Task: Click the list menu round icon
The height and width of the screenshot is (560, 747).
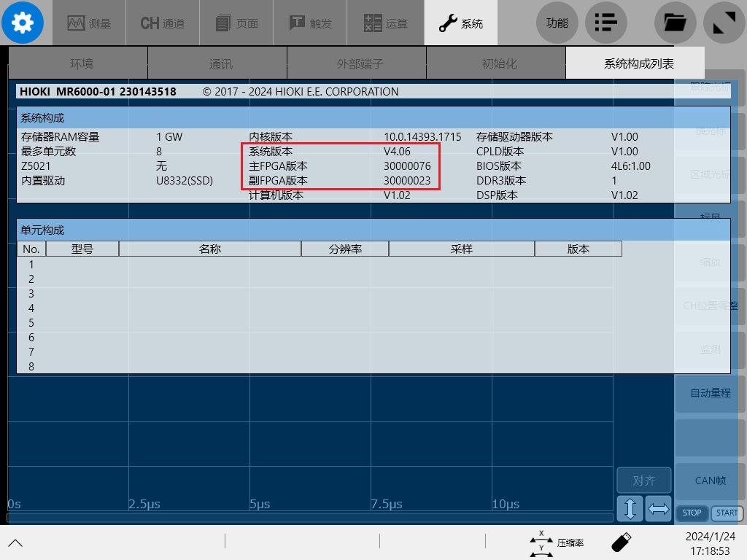Action: [x=605, y=23]
